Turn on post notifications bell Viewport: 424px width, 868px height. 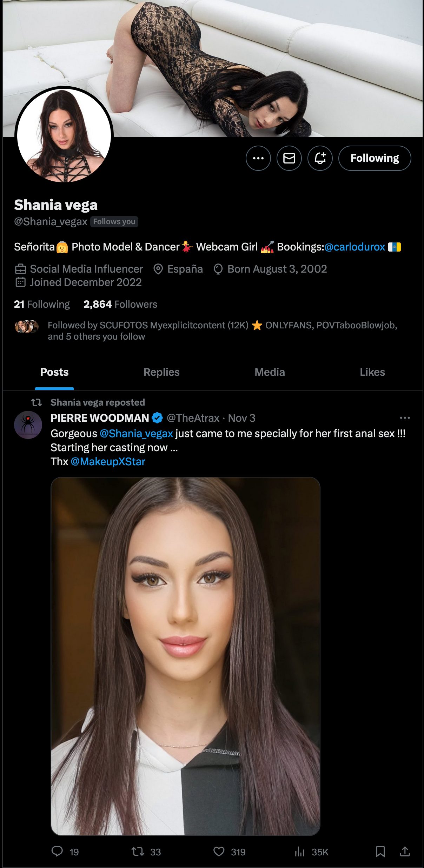(x=320, y=158)
